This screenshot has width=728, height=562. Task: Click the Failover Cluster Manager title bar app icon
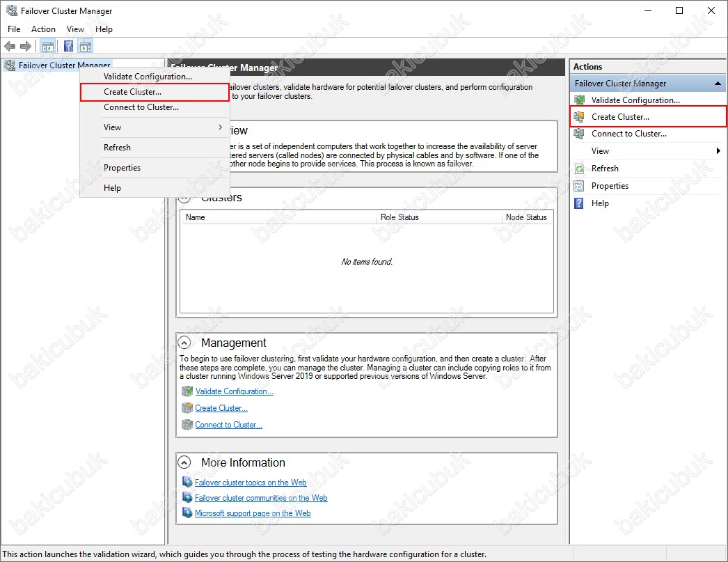coord(12,10)
